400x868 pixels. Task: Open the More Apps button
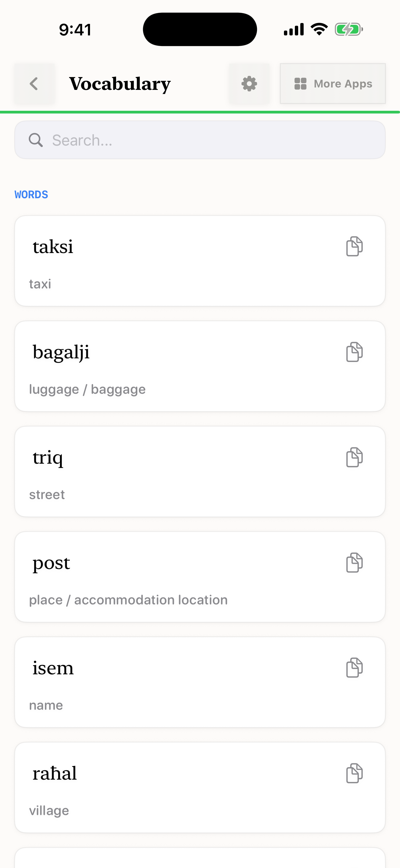pos(332,84)
